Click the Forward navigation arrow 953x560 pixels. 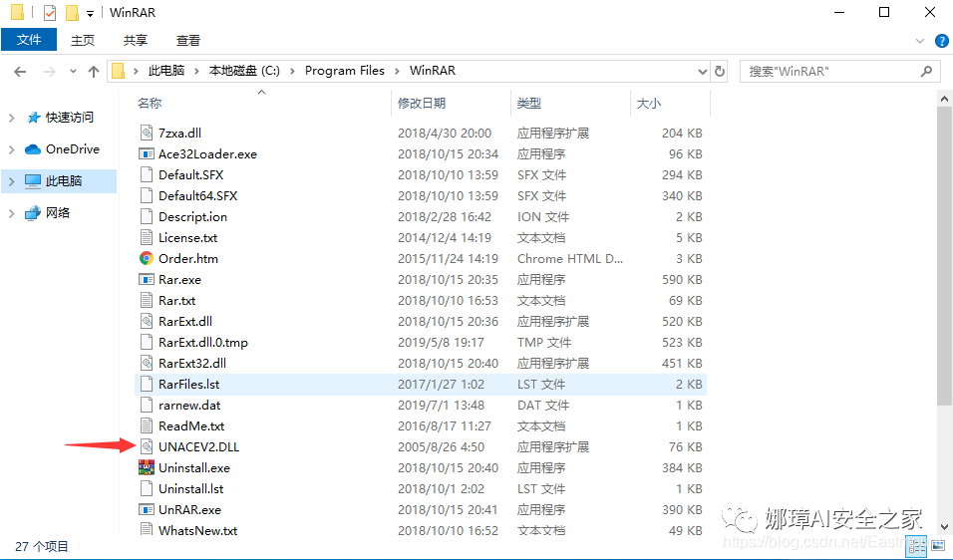point(49,72)
